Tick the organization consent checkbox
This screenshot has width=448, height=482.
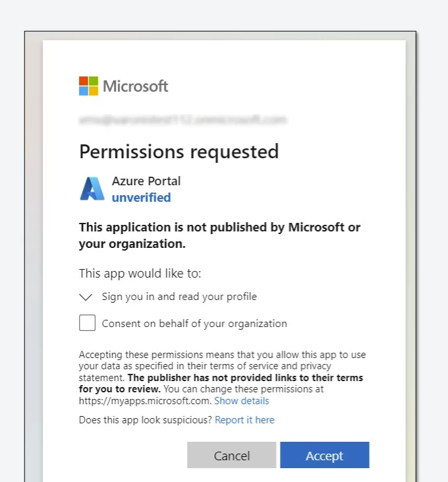pyautogui.click(x=87, y=323)
